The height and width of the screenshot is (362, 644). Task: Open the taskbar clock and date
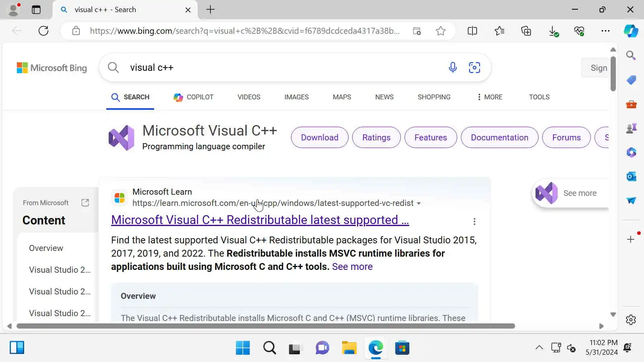coord(601,348)
